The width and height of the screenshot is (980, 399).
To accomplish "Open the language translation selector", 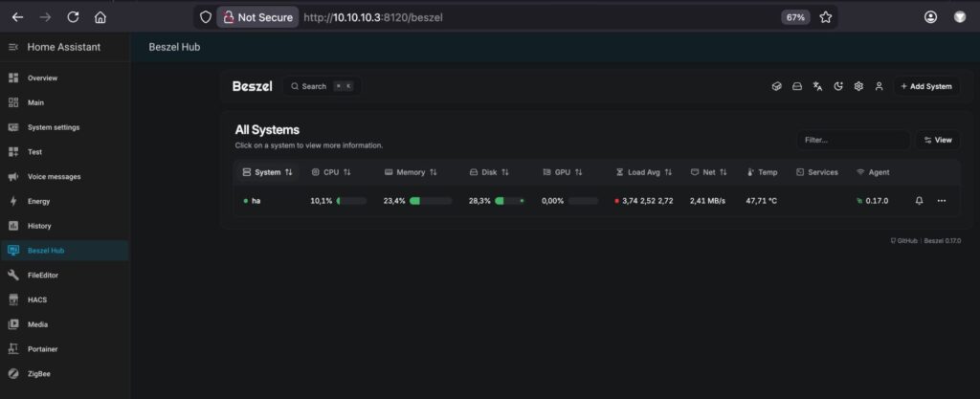I will point(817,86).
